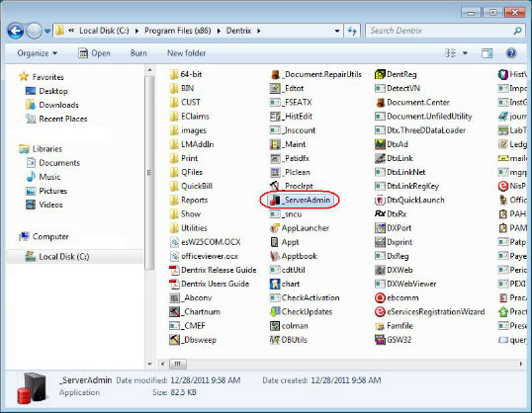
Task: Select the QuickBill folder
Action: click(191, 186)
